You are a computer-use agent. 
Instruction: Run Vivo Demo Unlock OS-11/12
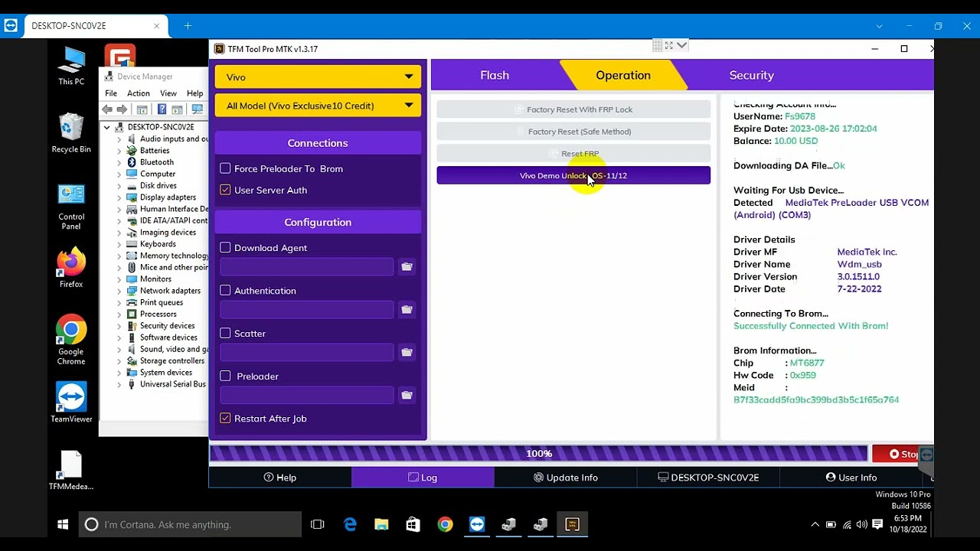pyautogui.click(x=573, y=175)
